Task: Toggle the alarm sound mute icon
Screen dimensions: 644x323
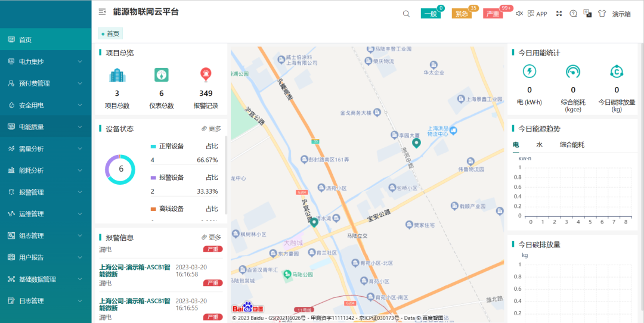Action: pos(519,14)
